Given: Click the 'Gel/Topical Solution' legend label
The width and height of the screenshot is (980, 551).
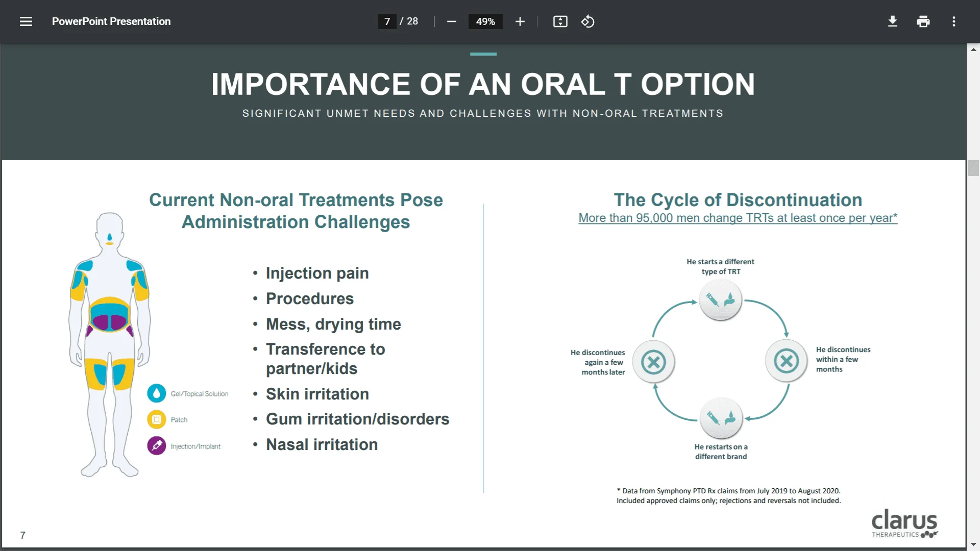Looking at the screenshot, I should (x=199, y=394).
